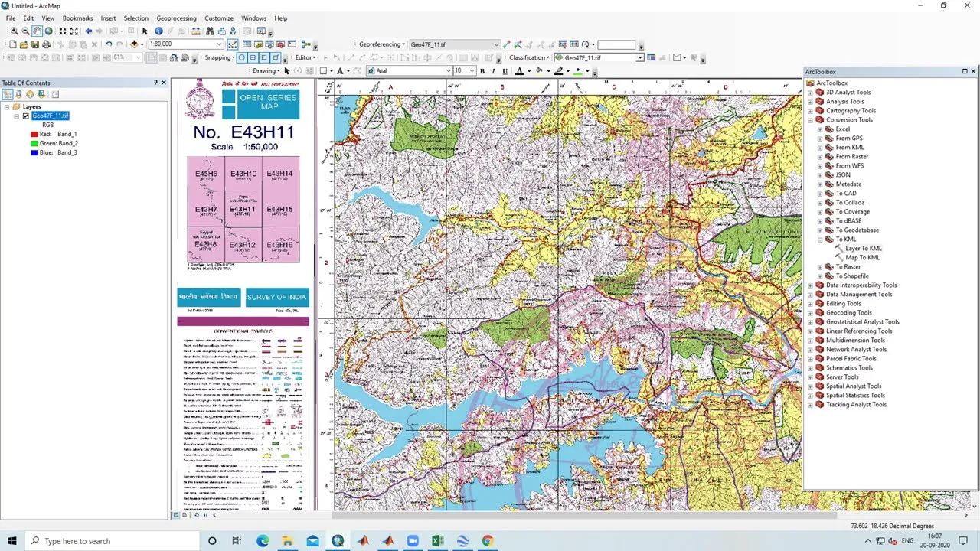Collapse the Conversion Tools toolbox
The image size is (980, 551).
(811, 120)
